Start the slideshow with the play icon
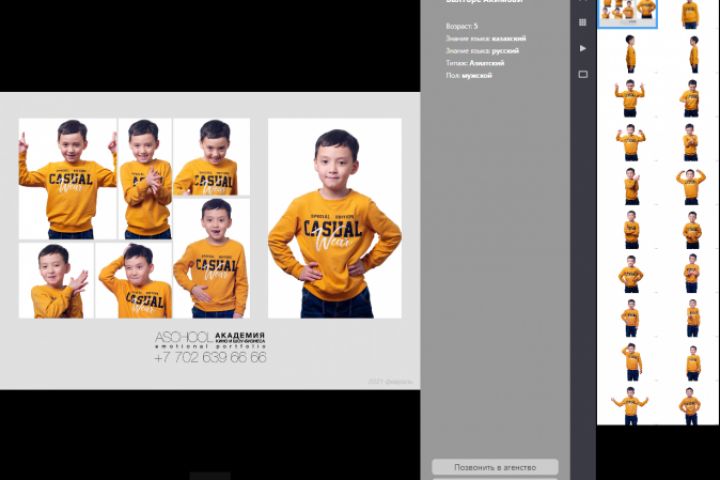 click(583, 48)
